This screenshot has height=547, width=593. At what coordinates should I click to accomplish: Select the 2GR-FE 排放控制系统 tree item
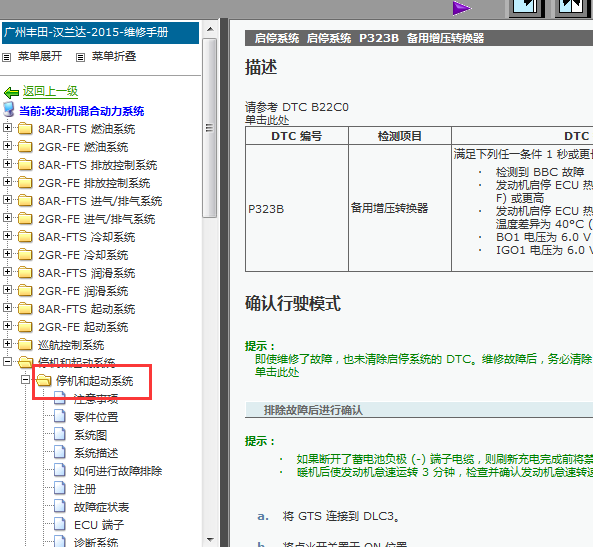point(94,183)
